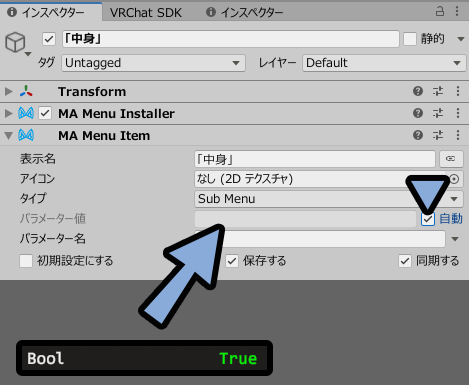Viewport: 469px width, 385px height.
Task: Click link button beside display name field
Action: point(451,159)
